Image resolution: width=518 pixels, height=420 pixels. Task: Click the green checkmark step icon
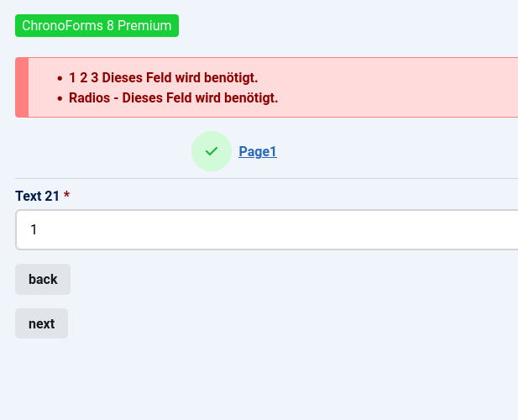pos(212,151)
